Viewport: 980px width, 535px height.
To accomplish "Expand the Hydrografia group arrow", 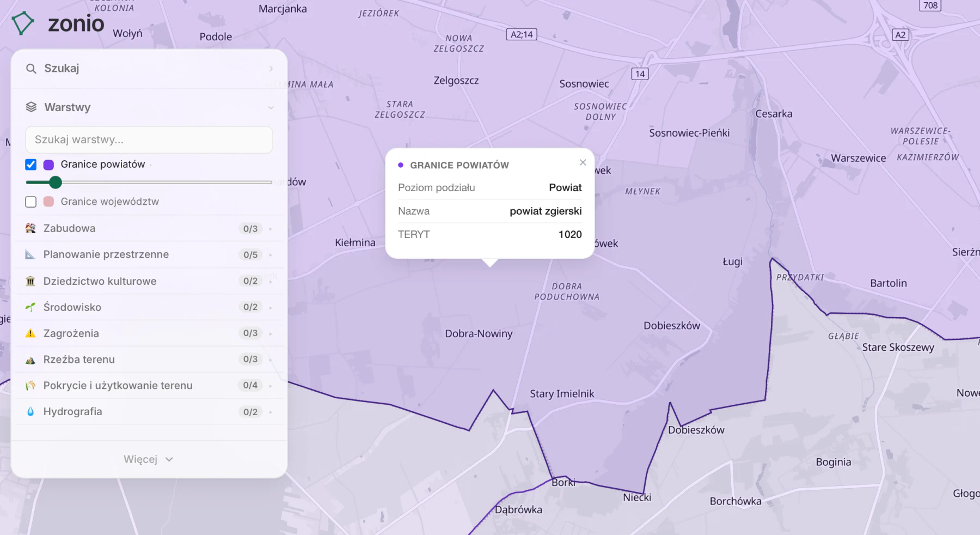I will point(271,412).
